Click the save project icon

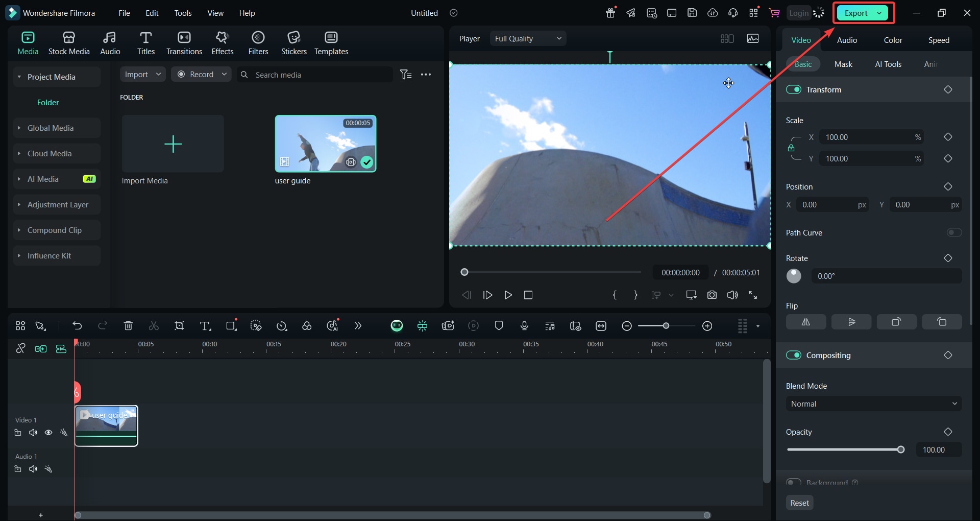tap(692, 13)
